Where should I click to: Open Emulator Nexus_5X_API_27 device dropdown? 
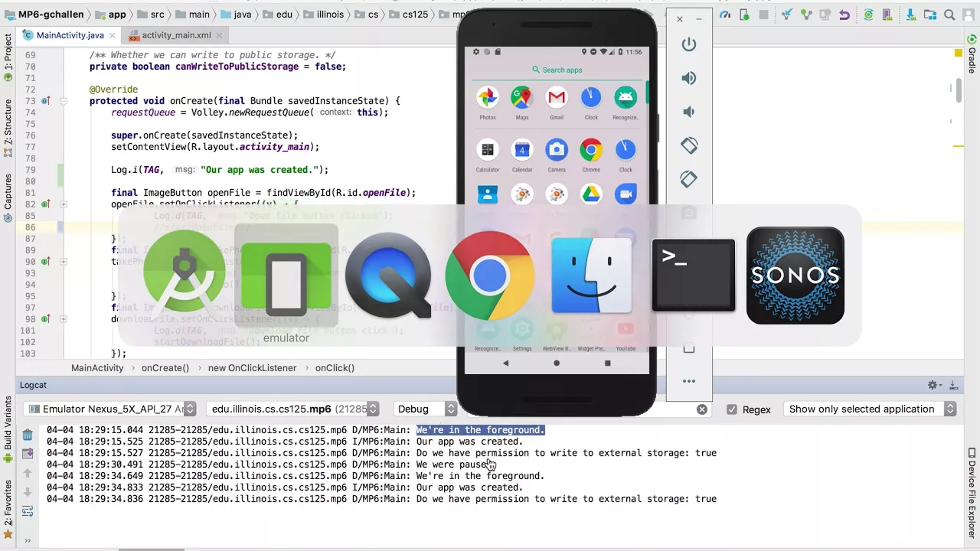[109, 409]
